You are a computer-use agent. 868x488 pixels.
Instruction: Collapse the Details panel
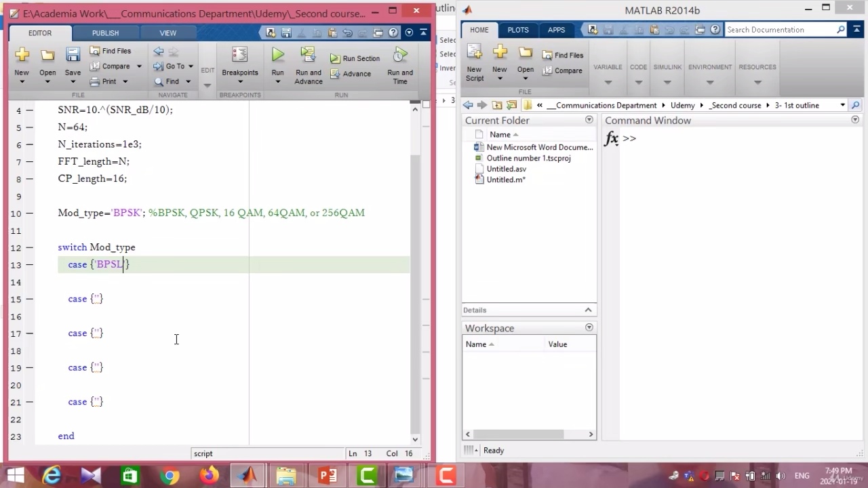pyautogui.click(x=588, y=310)
